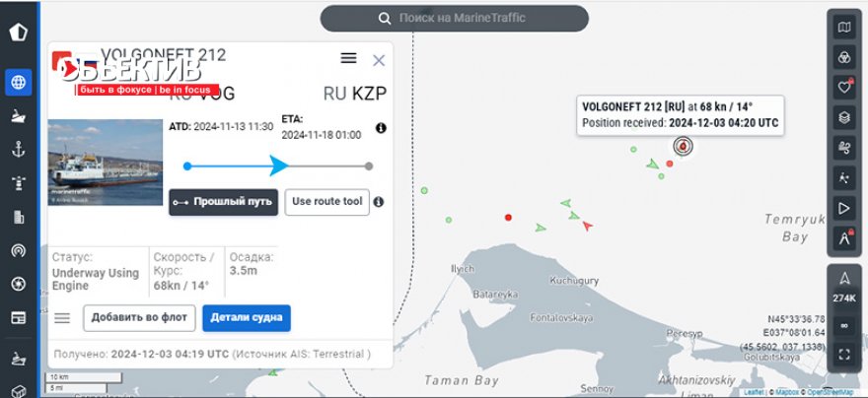This screenshot has width=868, height=398.
Task: Open the ship tracking icon near sidebar bottom
Action: pos(19,360)
